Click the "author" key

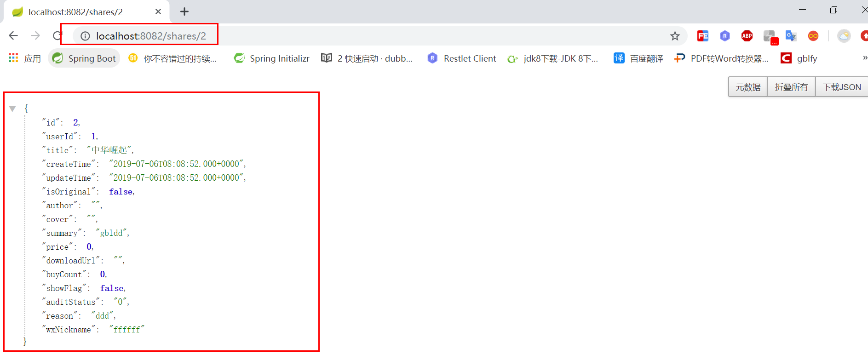pyautogui.click(x=60, y=205)
